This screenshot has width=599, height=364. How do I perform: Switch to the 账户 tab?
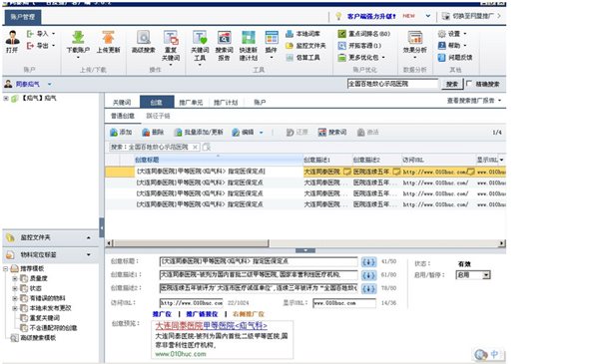(260, 103)
